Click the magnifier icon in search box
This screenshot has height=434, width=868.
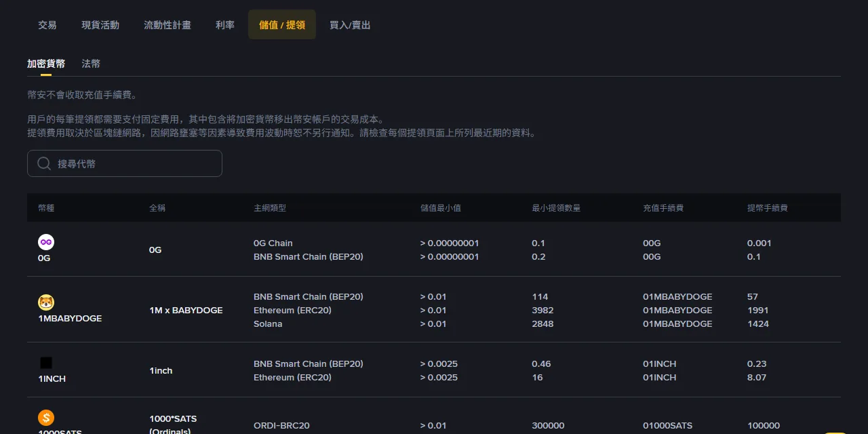44,163
